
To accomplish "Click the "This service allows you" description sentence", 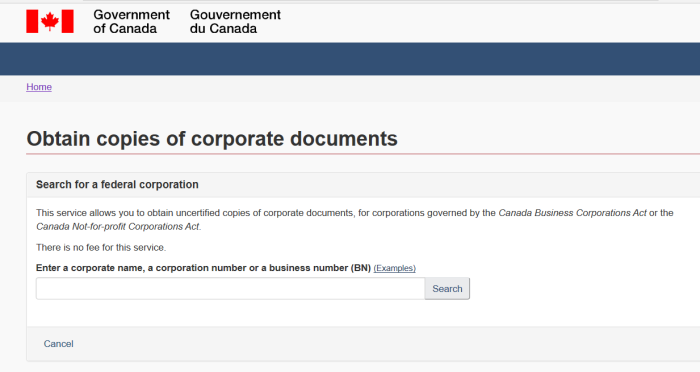I will point(355,220).
